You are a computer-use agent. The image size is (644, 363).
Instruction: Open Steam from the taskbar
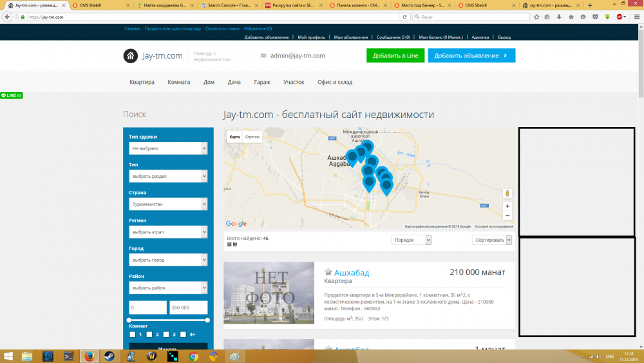point(109,356)
